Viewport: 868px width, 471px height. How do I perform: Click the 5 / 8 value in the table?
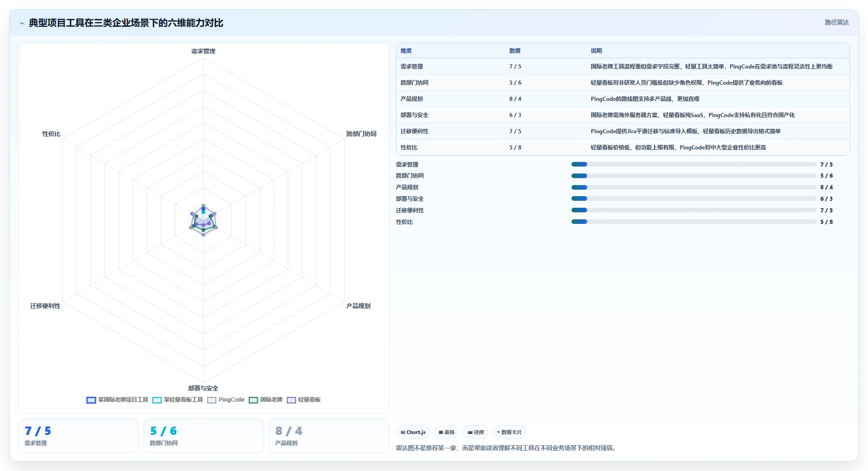(x=515, y=148)
